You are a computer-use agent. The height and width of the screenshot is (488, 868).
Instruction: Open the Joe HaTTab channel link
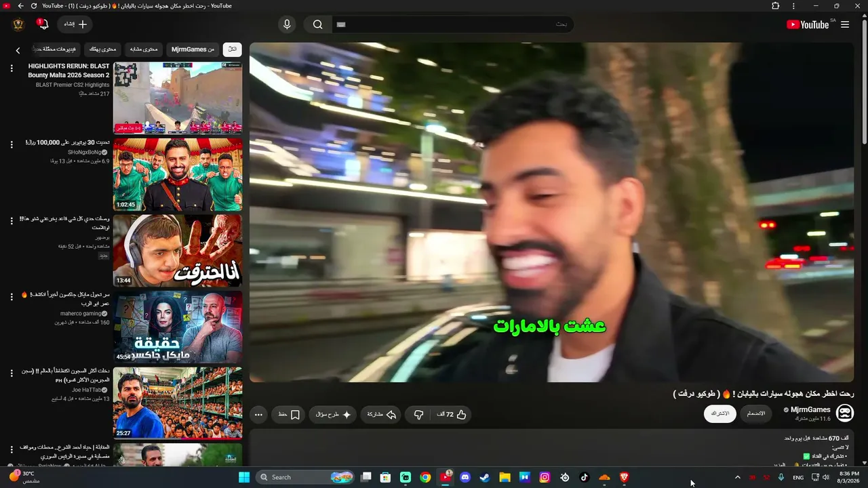[87, 390]
